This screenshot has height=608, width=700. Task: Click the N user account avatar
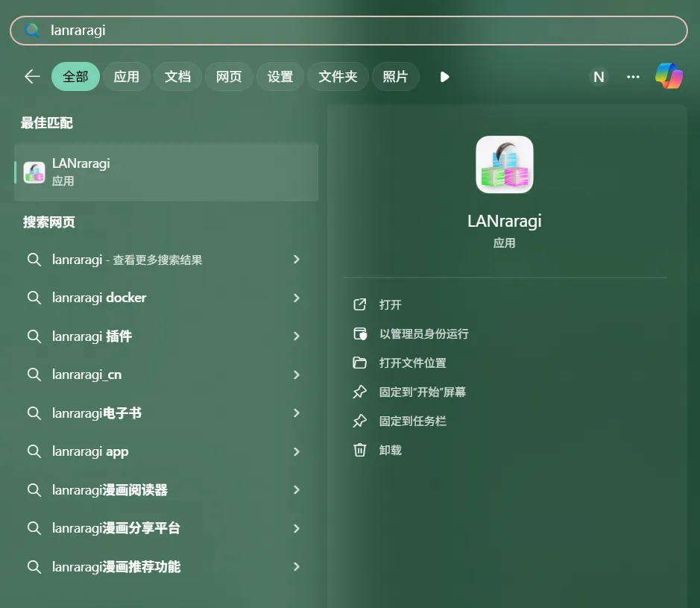(x=598, y=76)
